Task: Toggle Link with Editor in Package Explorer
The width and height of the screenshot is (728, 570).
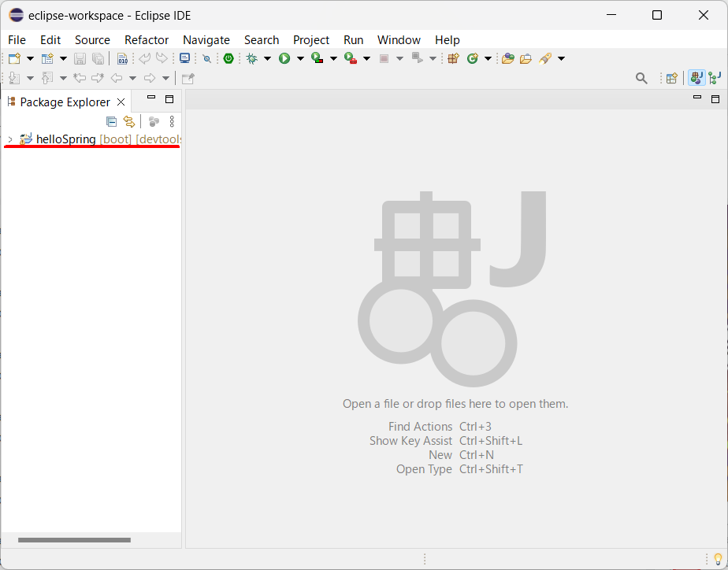Action: point(128,121)
